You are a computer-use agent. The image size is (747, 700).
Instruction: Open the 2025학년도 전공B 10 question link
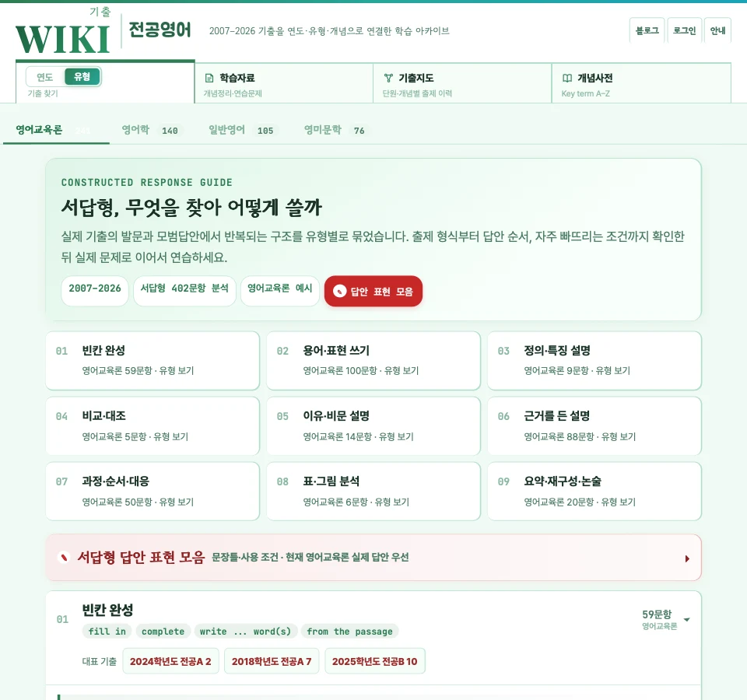(x=375, y=661)
